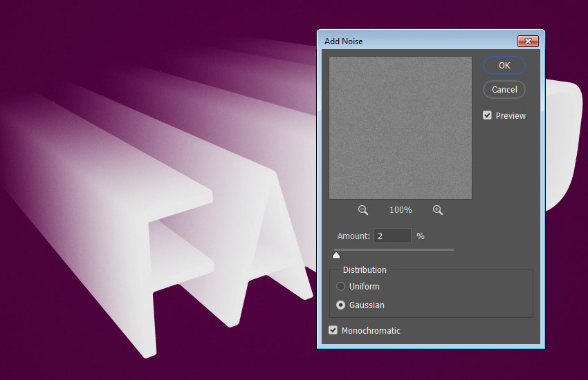Toggle the Preview checkbox
588x380 pixels.
[487, 115]
